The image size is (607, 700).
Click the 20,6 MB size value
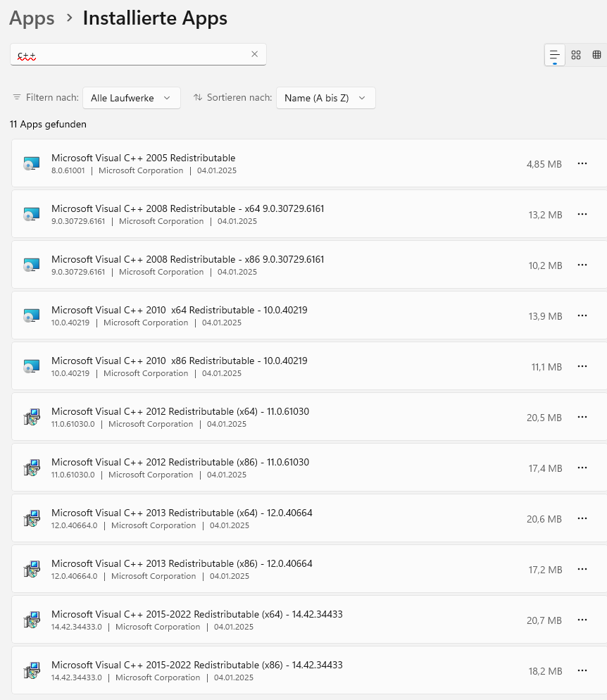[x=544, y=519]
